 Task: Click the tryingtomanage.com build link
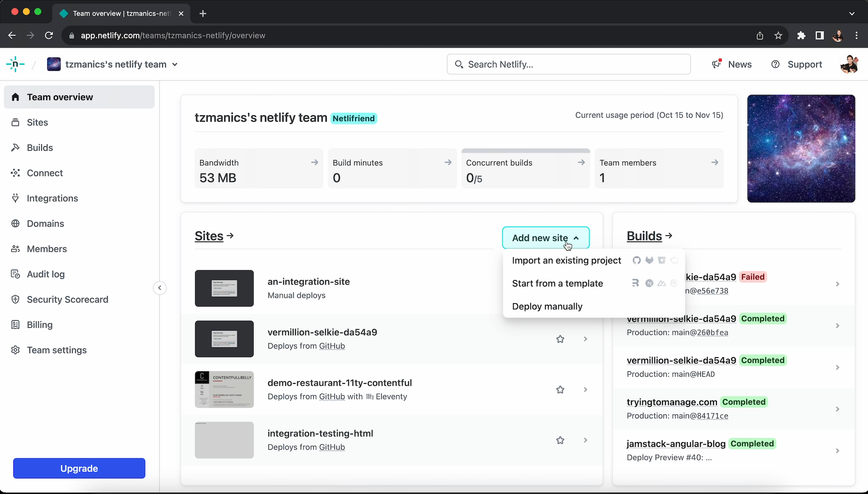pyautogui.click(x=672, y=402)
